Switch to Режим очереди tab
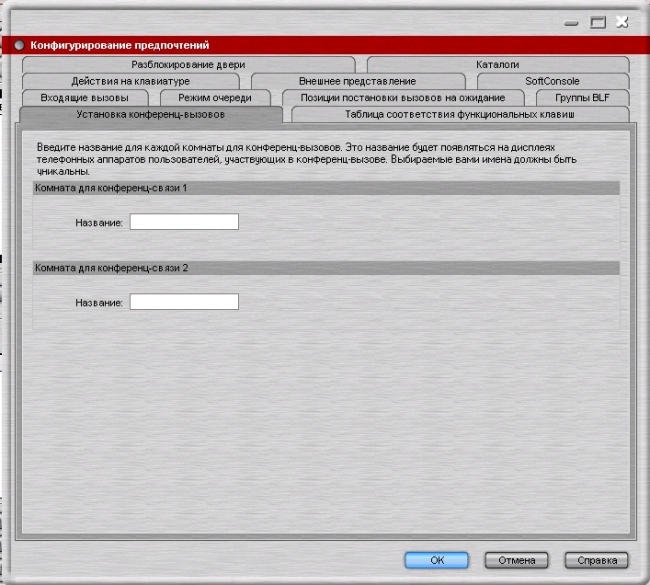The height and width of the screenshot is (585, 650). point(215,98)
